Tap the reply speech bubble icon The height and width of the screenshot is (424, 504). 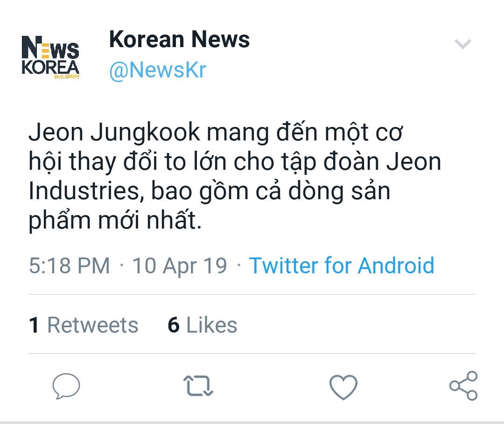[66, 386]
